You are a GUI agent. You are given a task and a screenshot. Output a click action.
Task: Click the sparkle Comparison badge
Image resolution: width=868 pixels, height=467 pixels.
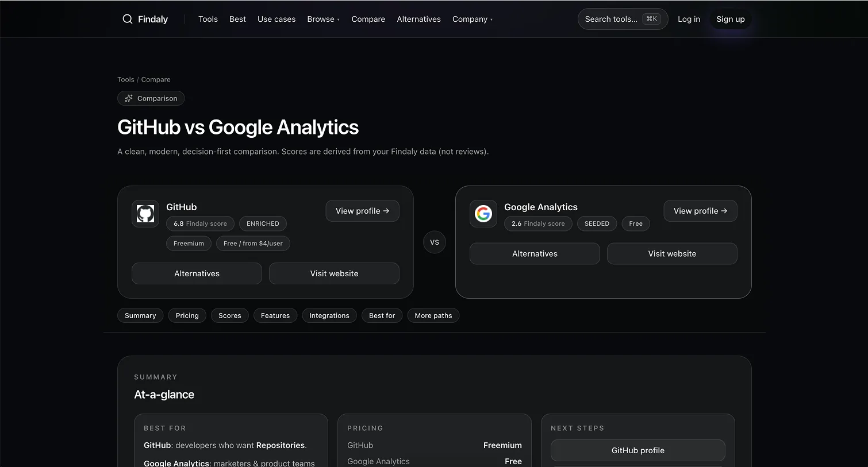[x=151, y=98]
